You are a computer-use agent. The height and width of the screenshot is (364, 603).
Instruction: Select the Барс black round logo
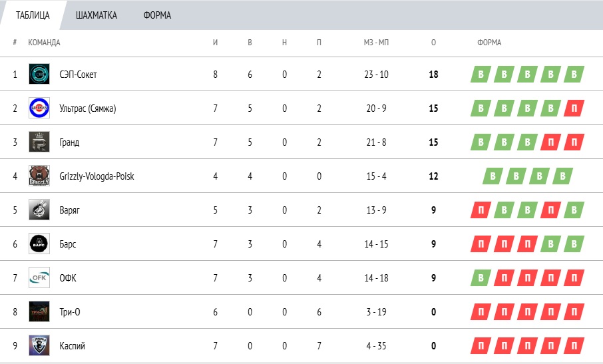tap(39, 244)
